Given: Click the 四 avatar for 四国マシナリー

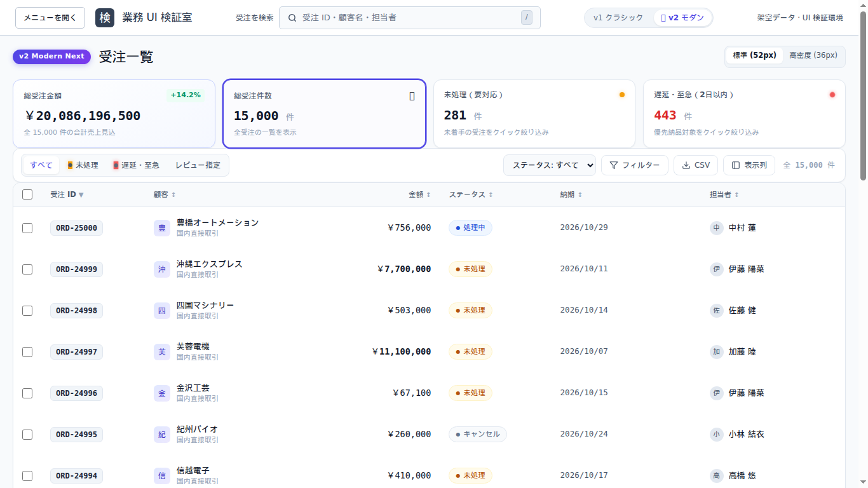Looking at the screenshot, I should (162, 311).
